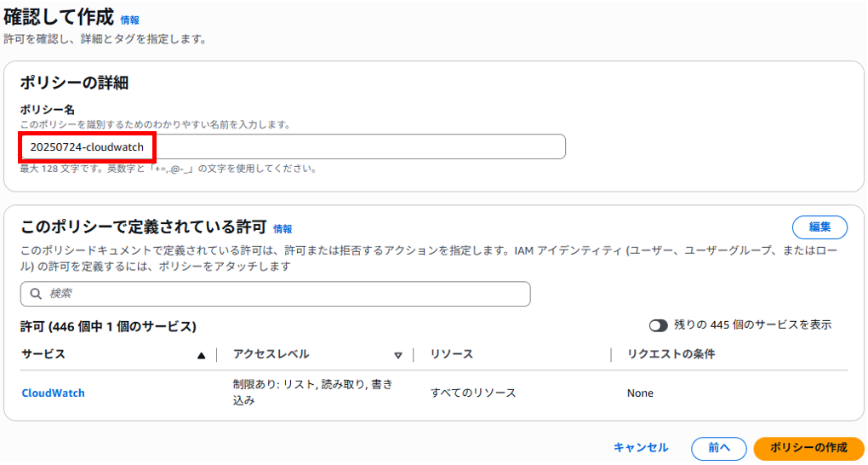
Task: Click the リソース column header
Action: tap(452, 354)
